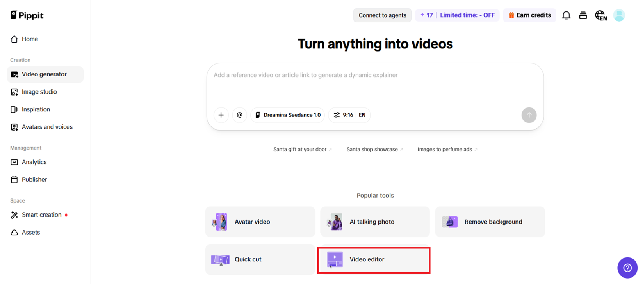Image resolution: width=644 pixels, height=284 pixels.
Task: Click the send arrow button
Action: (529, 115)
